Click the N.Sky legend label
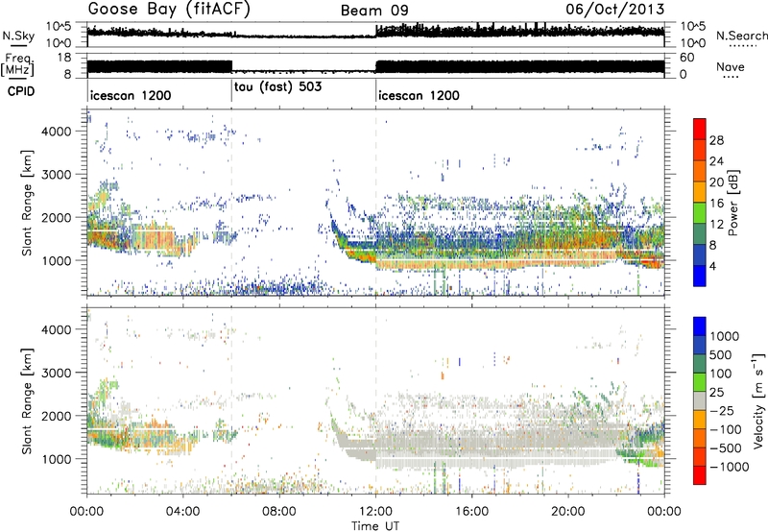The height and width of the screenshot is (532, 768). [18, 36]
